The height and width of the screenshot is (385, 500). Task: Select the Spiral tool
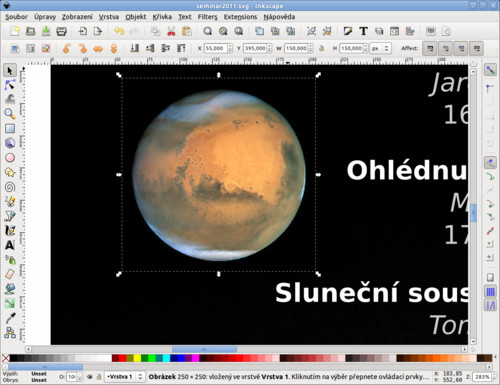click(10, 187)
